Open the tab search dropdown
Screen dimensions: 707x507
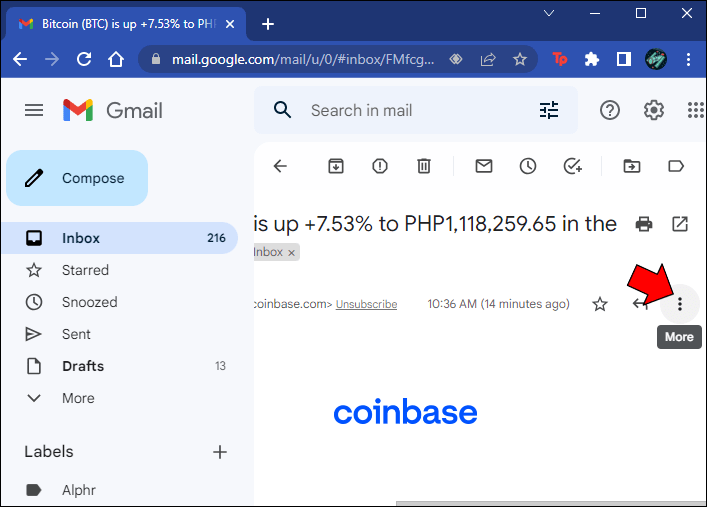click(549, 14)
